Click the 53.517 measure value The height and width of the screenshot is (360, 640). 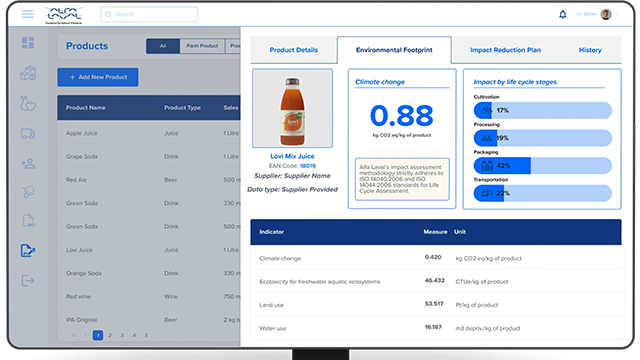pos(434,304)
